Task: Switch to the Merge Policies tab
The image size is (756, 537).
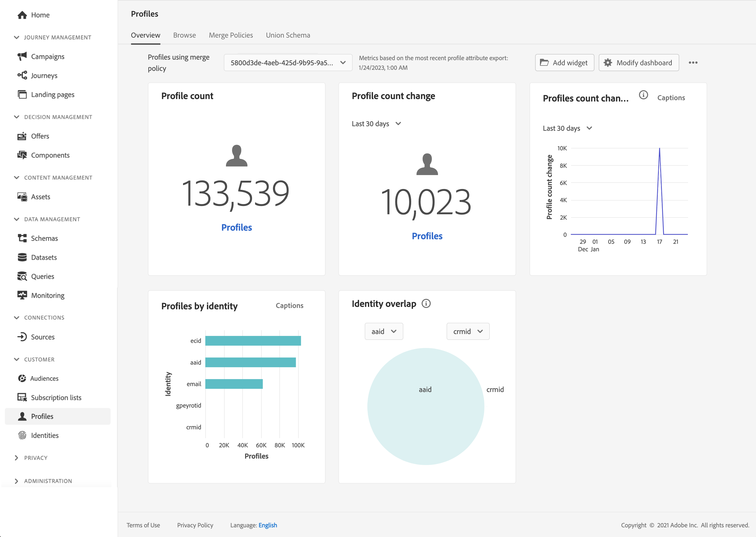Action: pos(231,35)
